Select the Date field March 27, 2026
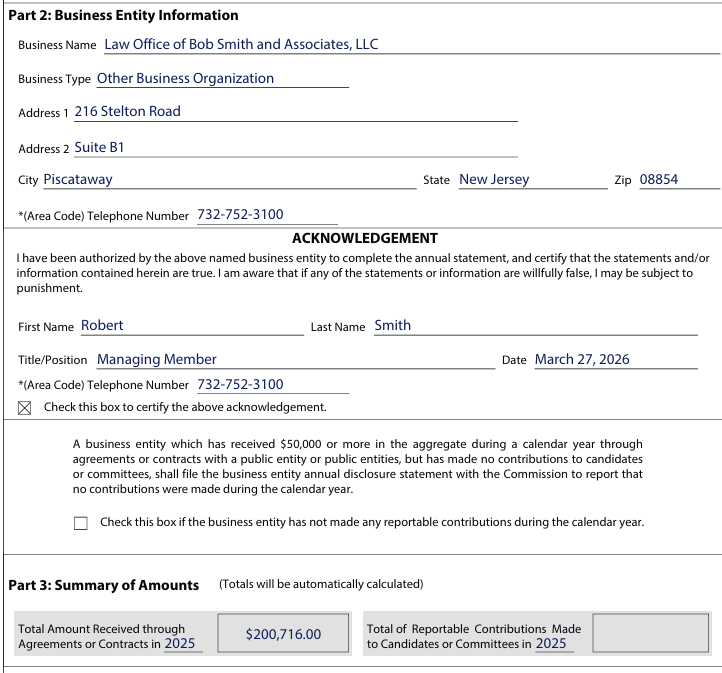722x673 pixels. pos(616,359)
